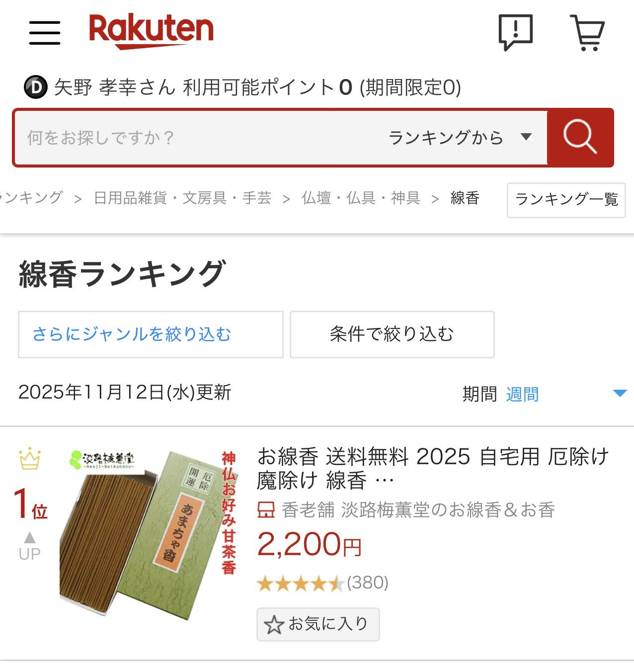Viewport: 634px width, 672px height.
Task: Expand the ランキングから search scope dropdown
Action: pos(460,138)
